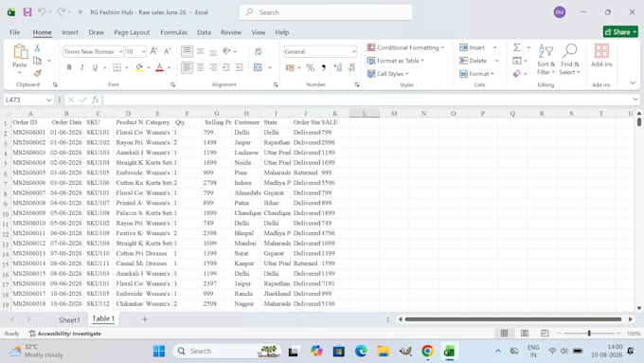Select Normal view grid icon

click(x=505, y=333)
